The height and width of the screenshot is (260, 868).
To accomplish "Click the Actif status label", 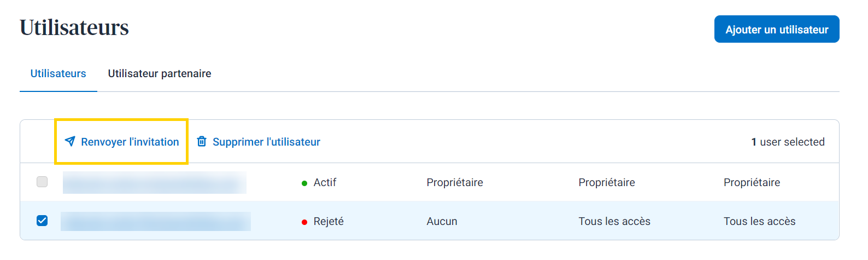I will [x=325, y=182].
